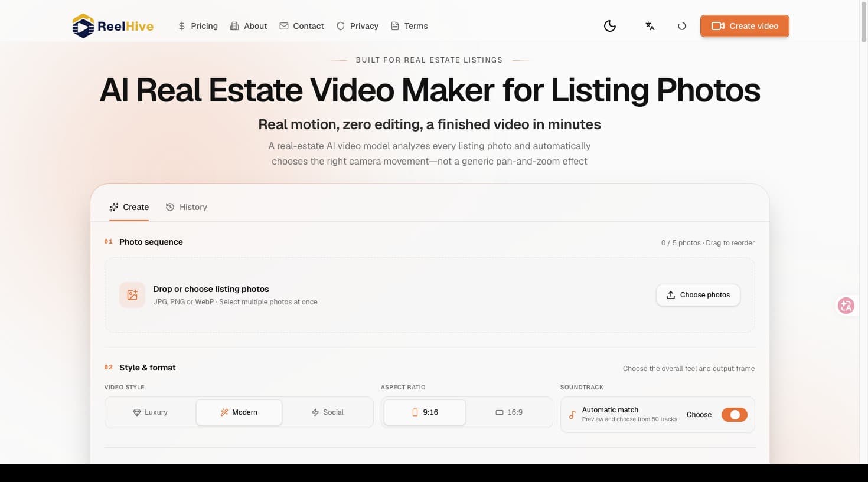This screenshot has width=868, height=482.
Task: Open the language translate icon
Action: (x=650, y=26)
